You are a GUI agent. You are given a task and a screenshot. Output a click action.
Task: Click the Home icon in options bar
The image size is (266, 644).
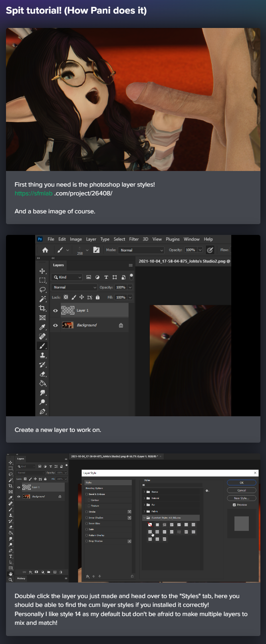point(45,250)
